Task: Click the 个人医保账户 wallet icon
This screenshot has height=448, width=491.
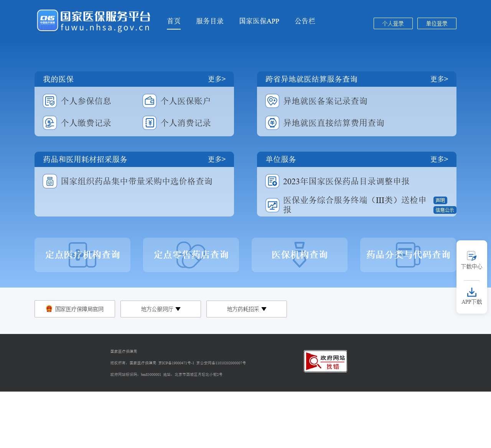Action: [150, 101]
